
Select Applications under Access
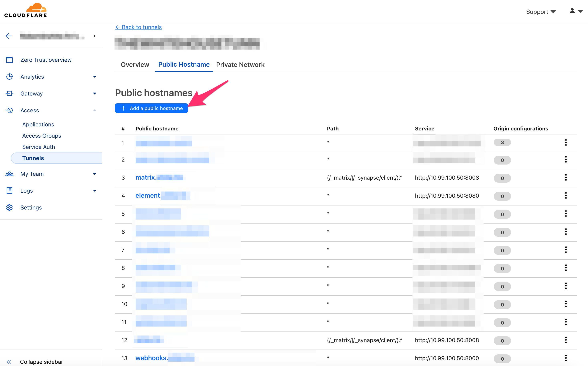click(x=38, y=124)
